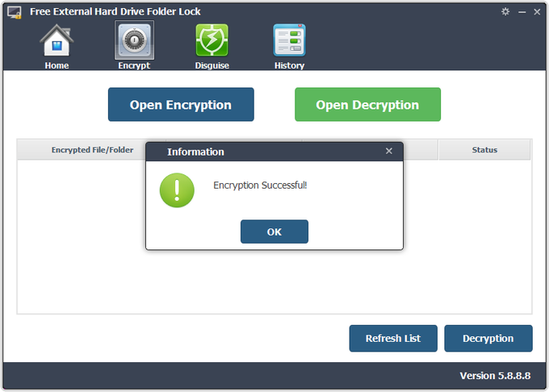Close the Folder Lock main window
This screenshot has width=549, height=392.
(537, 11)
